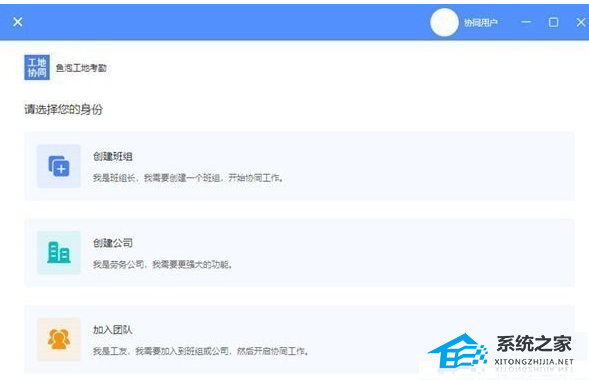This screenshot has height=380, width=589.
Task: Choose 加入团队 title text
Action: (113, 330)
